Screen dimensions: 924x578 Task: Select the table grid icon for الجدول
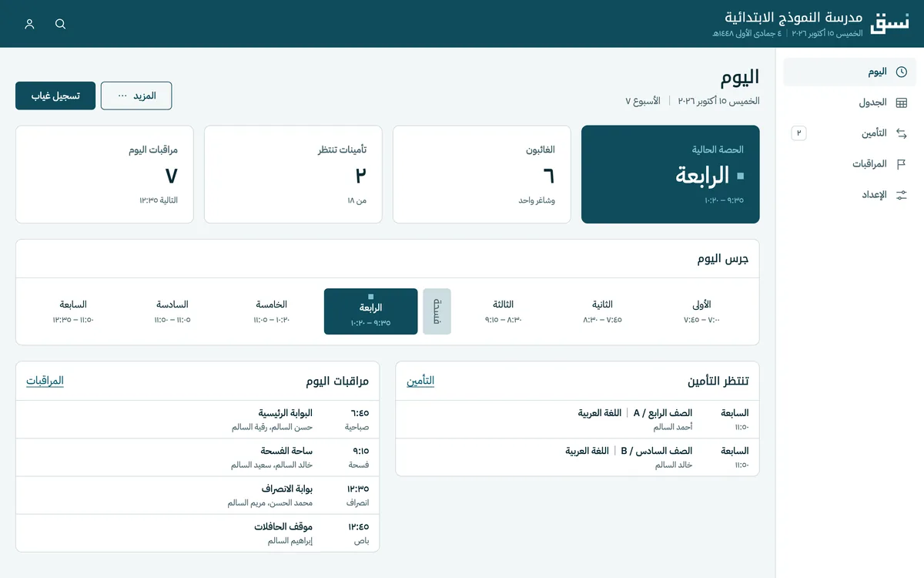click(x=902, y=102)
